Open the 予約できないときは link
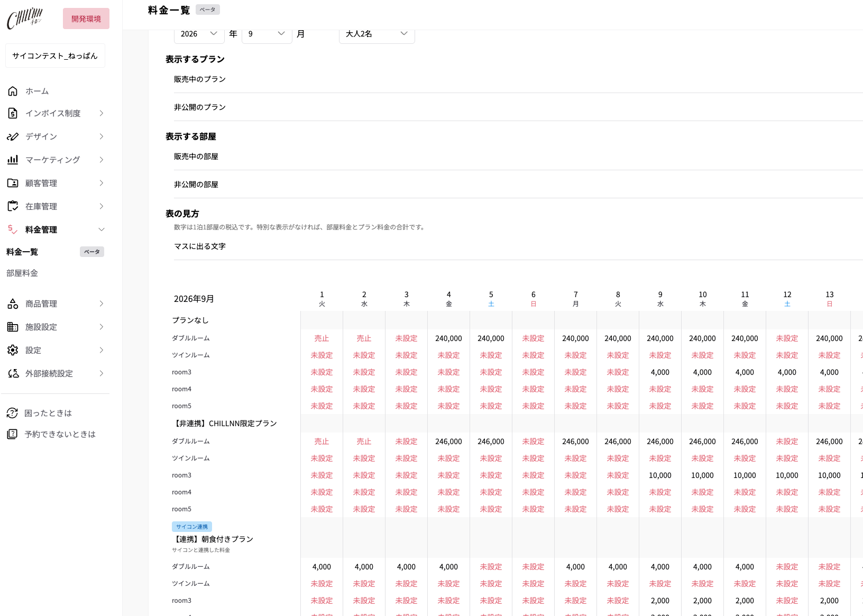863x616 pixels. coord(60,434)
